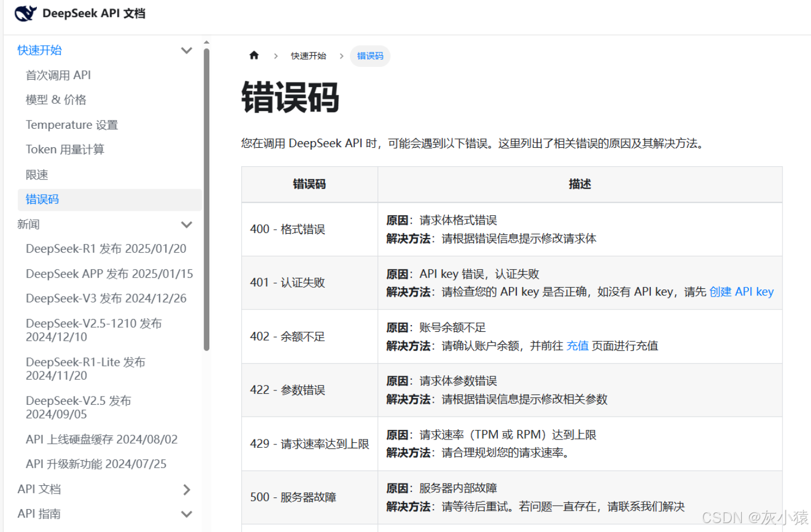Expand the API 文档 section chevron
This screenshot has height=532, width=811.
(186, 490)
